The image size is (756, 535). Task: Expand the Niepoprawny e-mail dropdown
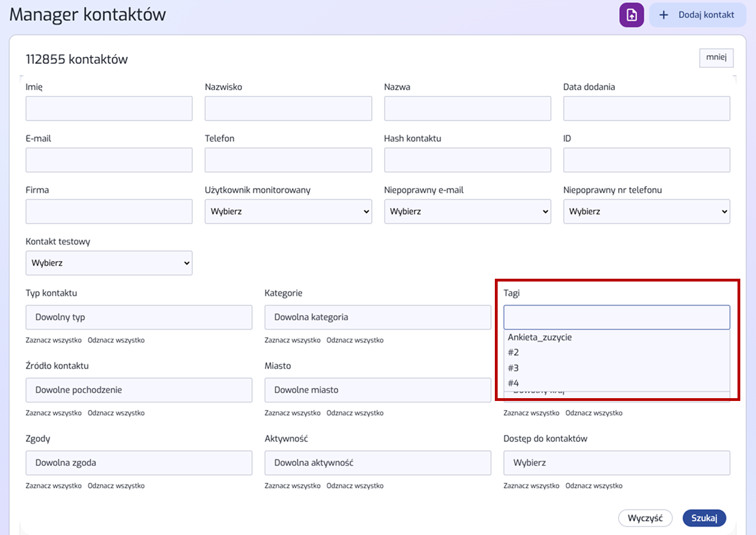click(x=467, y=211)
